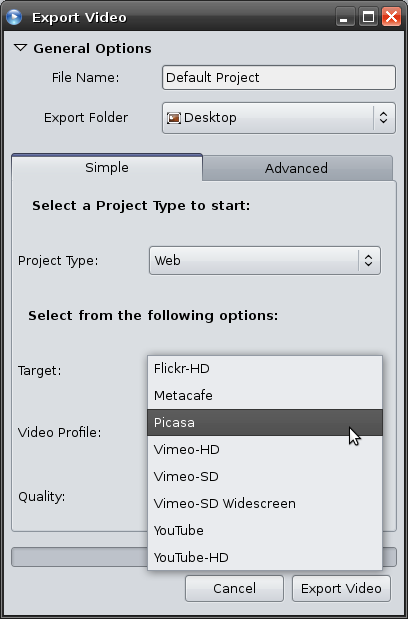
Task: Maximize the Export Video window
Action: (368, 17)
